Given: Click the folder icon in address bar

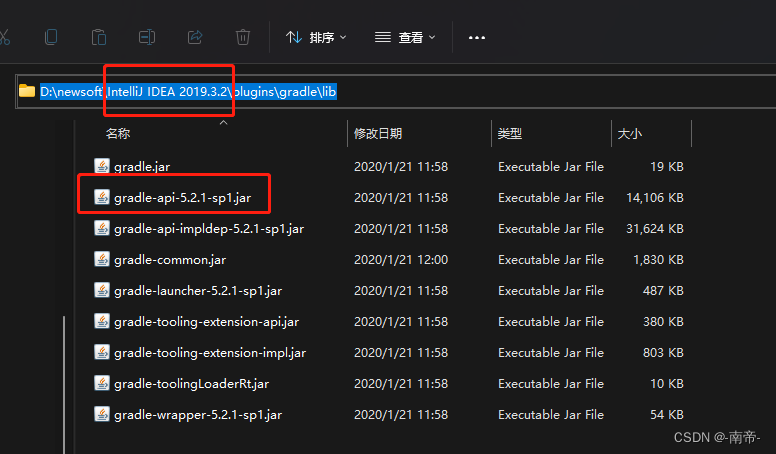Looking at the screenshot, I should (27, 91).
